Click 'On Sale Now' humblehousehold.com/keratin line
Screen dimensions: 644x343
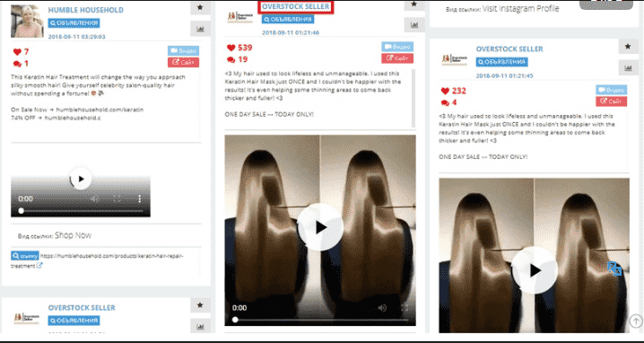(x=77, y=110)
